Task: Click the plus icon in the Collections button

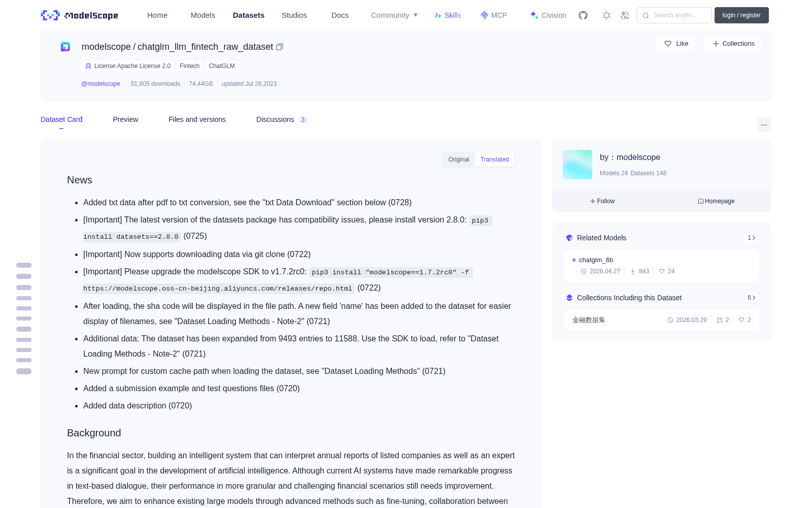Action: tap(716, 44)
